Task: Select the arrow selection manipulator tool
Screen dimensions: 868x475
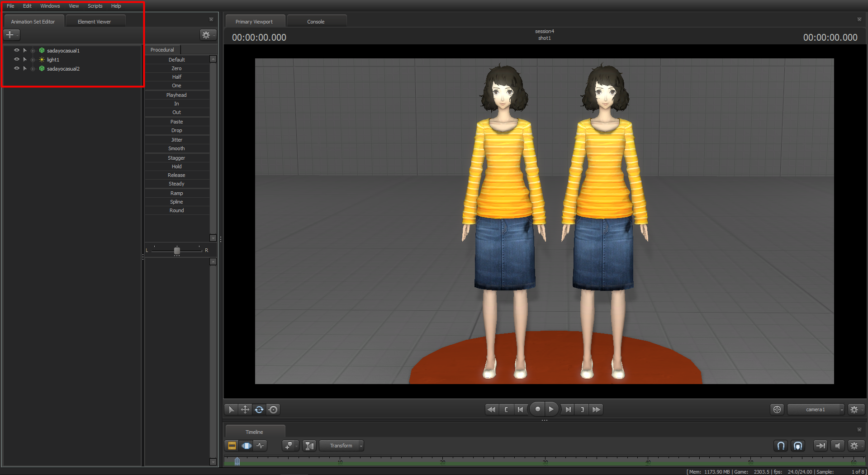Action: pos(231,409)
